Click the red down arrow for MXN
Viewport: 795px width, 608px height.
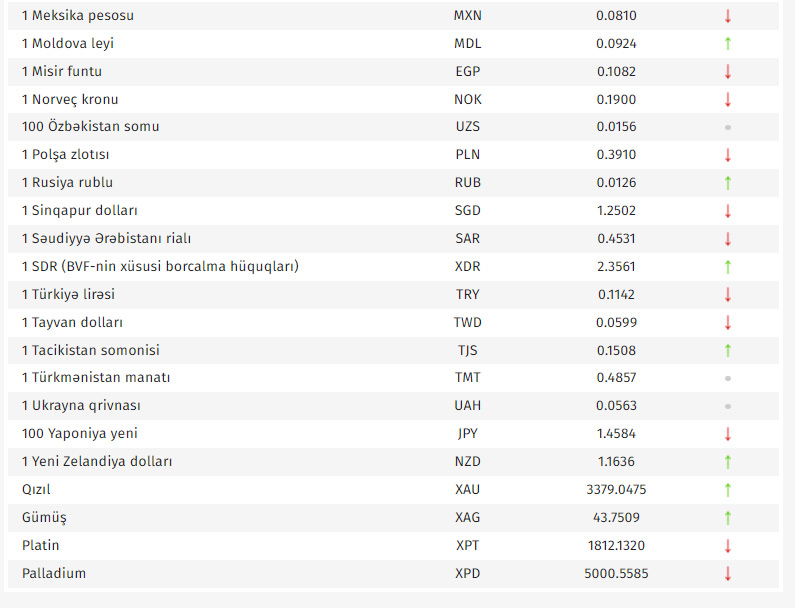coord(728,16)
